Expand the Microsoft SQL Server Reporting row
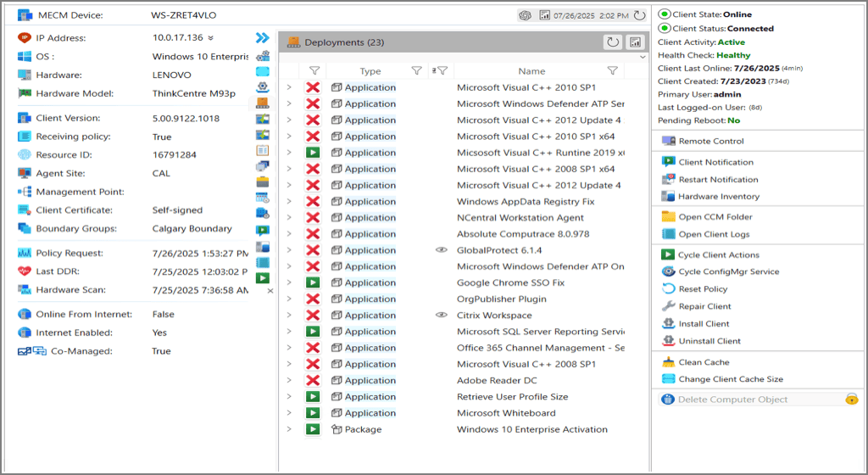This screenshot has height=475, width=868. coord(289,332)
